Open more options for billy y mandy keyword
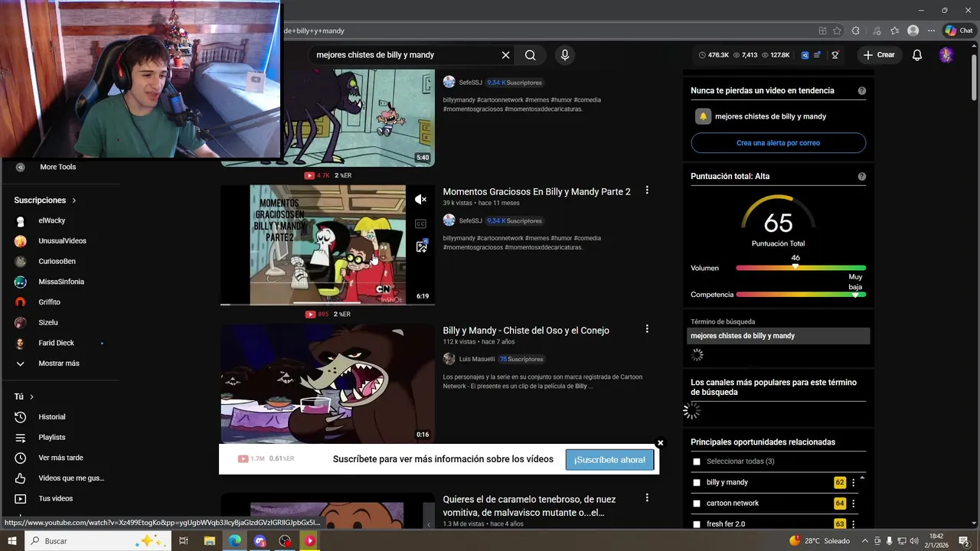The height and width of the screenshot is (551, 980). pyautogui.click(x=854, y=483)
